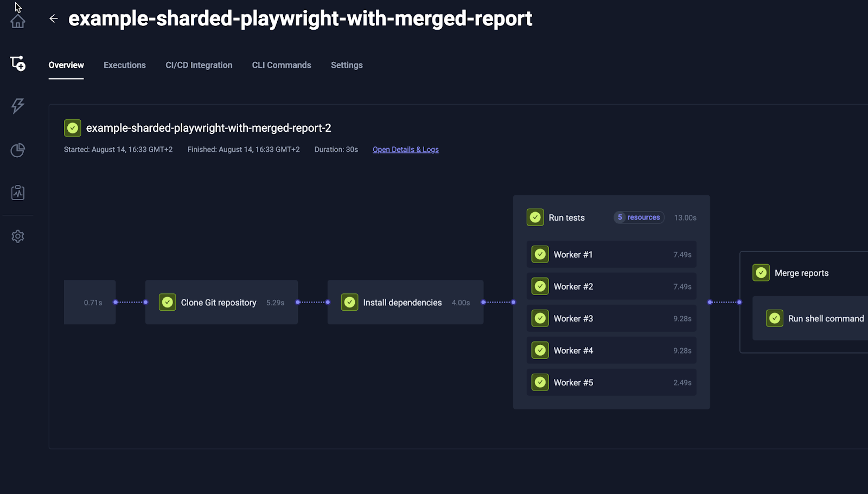Click the Finished: August 14 timestamp
Image resolution: width=868 pixels, height=494 pixels.
click(244, 150)
